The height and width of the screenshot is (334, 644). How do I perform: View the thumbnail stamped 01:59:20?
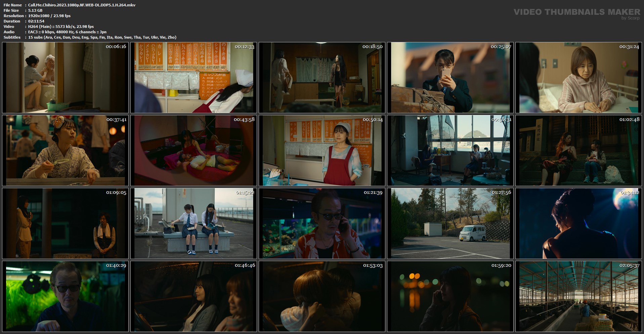pyautogui.click(x=450, y=296)
